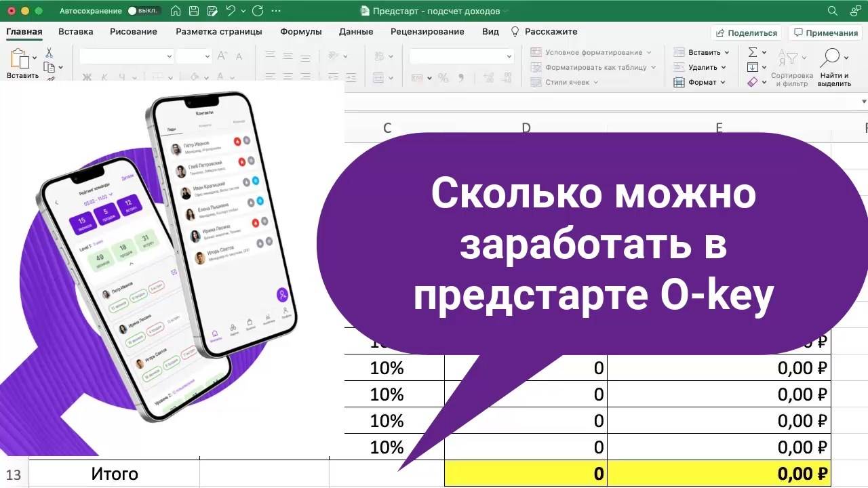The width and height of the screenshot is (868, 488).
Task: Click the Fill down arrow icon
Action: 752,67
